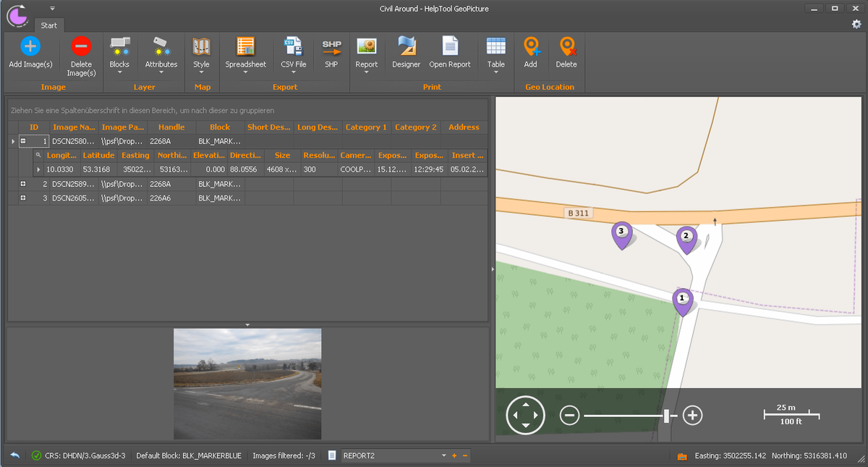868x467 pixels.
Task: Add a Geo Location with the orange Add icon
Action: pos(530,52)
